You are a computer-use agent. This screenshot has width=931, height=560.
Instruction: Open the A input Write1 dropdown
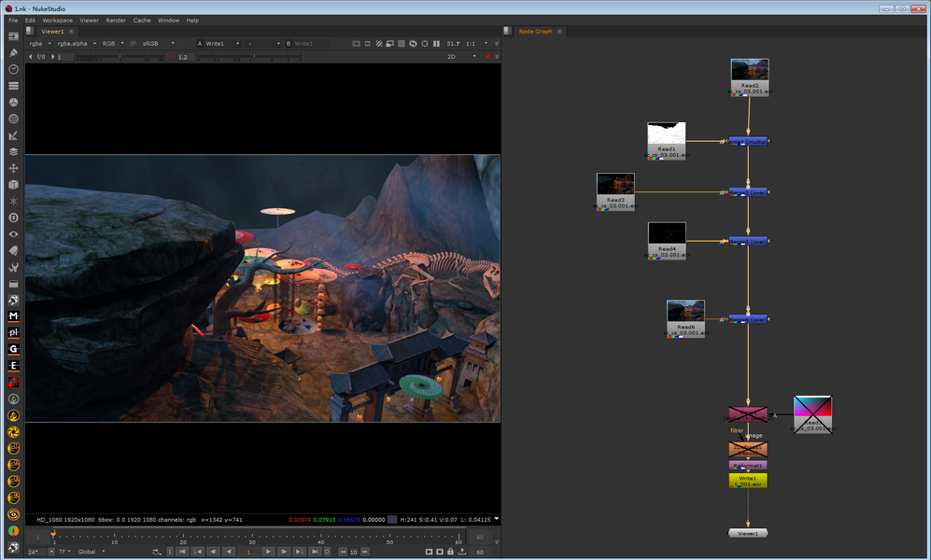222,43
